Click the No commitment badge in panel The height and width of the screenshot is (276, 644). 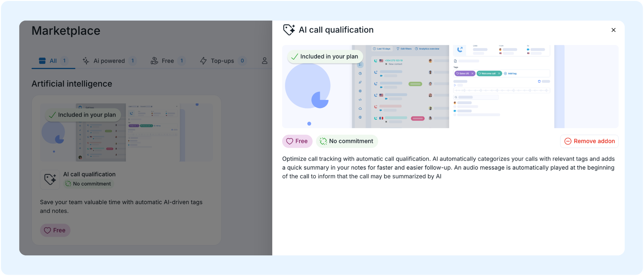(347, 141)
